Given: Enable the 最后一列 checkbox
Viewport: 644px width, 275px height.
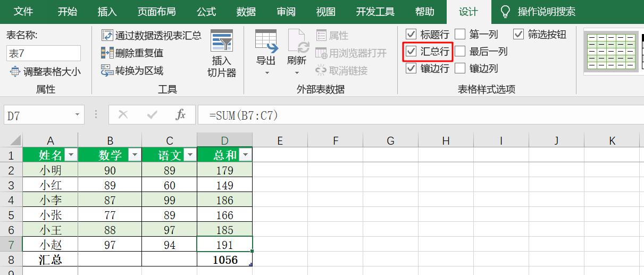Looking at the screenshot, I should tap(460, 51).
